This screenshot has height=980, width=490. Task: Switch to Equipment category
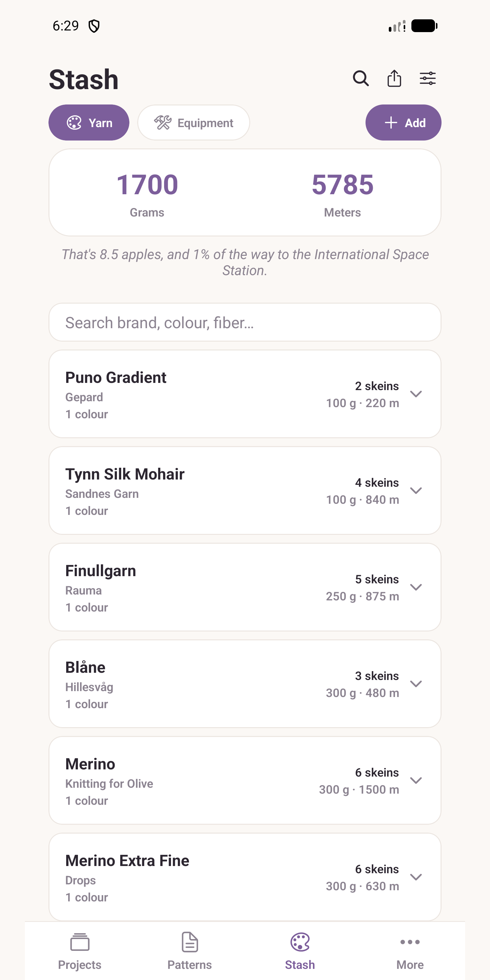(194, 122)
